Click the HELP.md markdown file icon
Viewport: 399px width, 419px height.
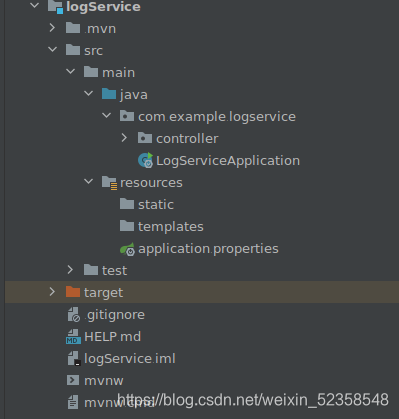(73, 336)
